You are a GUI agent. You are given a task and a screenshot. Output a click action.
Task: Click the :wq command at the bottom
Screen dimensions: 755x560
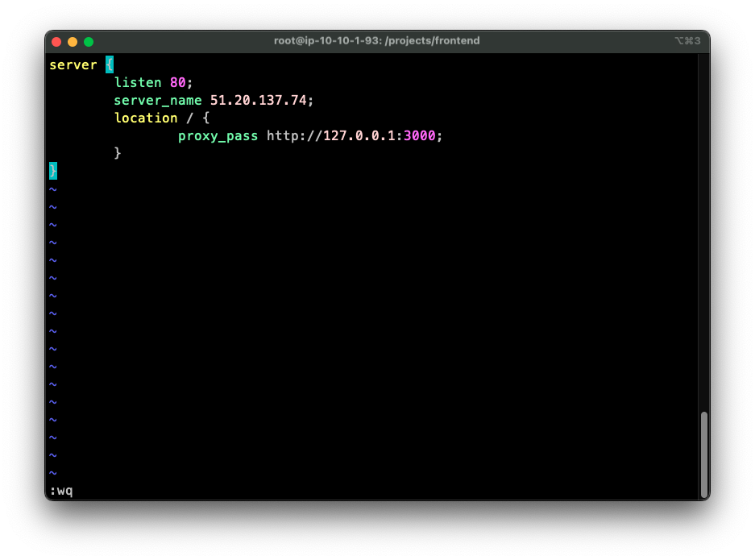click(61, 490)
